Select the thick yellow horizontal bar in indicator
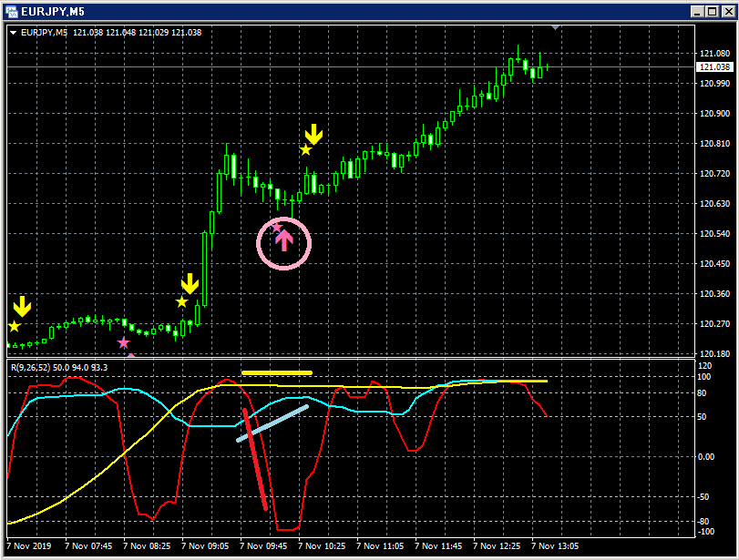The image size is (739, 560). click(277, 373)
